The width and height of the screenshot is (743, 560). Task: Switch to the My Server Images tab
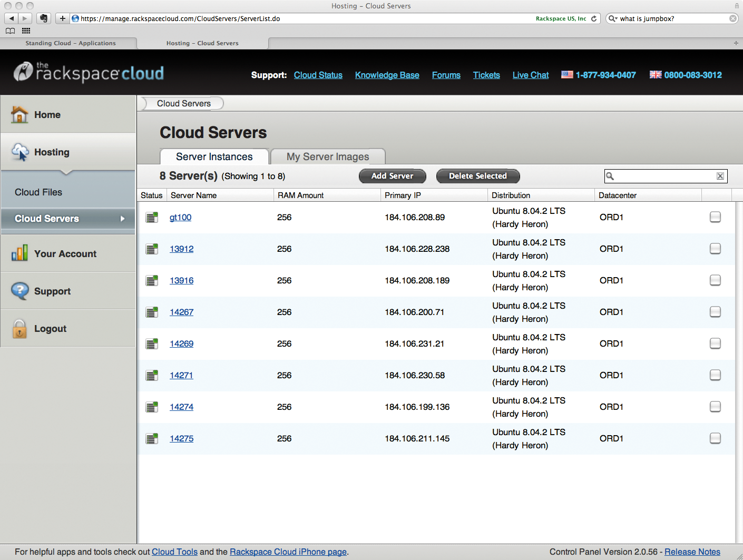click(x=328, y=156)
